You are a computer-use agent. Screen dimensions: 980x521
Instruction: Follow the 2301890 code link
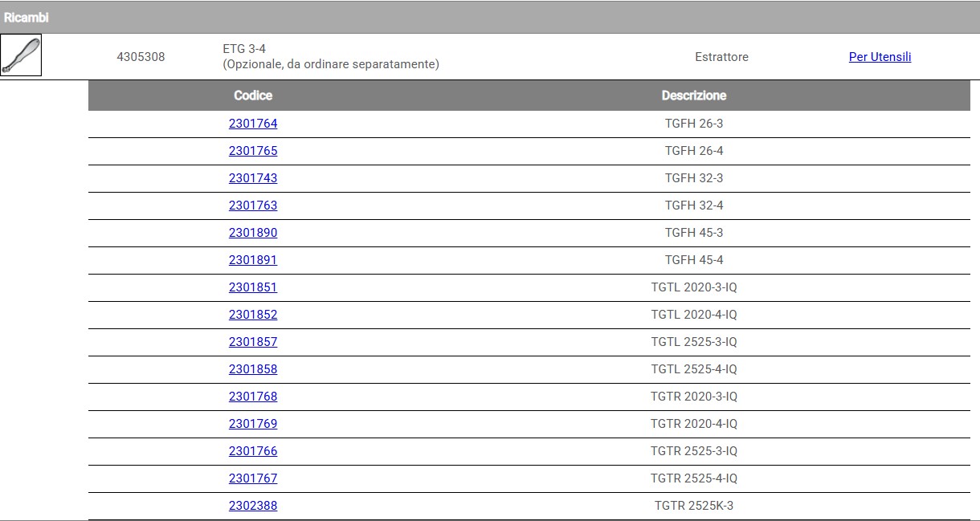[253, 233]
